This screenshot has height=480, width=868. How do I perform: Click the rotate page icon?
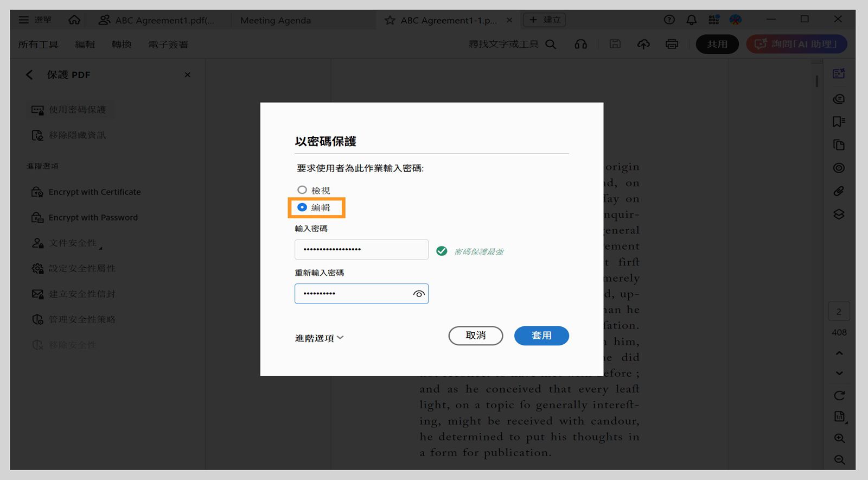[839, 395]
